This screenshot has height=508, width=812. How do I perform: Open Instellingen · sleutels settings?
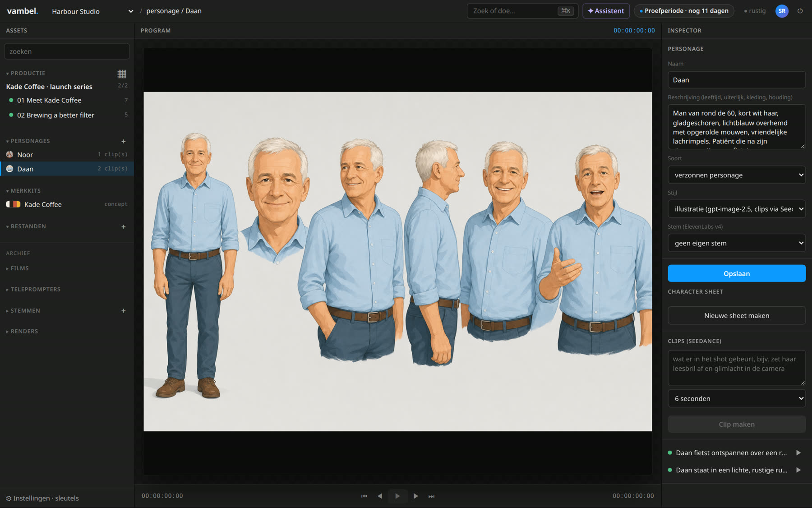pos(42,498)
